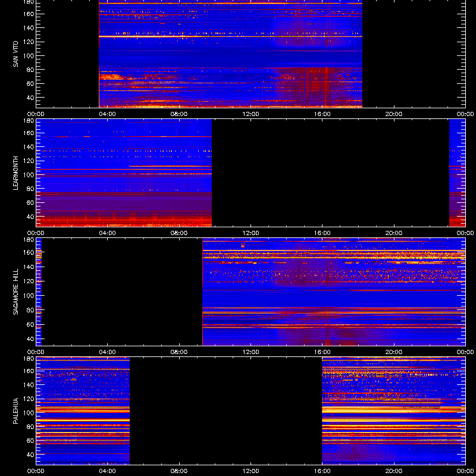Click the SAGAMORE HILL station label
Viewport: 476px width, 476px height.
[15, 292]
